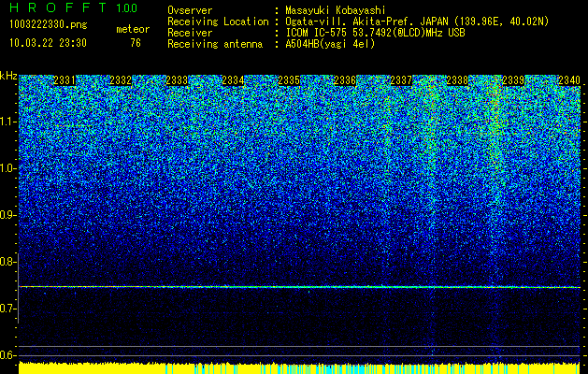Click the date stamp 10.03.22 23:30
The height and width of the screenshot is (374, 588).
click(x=48, y=43)
